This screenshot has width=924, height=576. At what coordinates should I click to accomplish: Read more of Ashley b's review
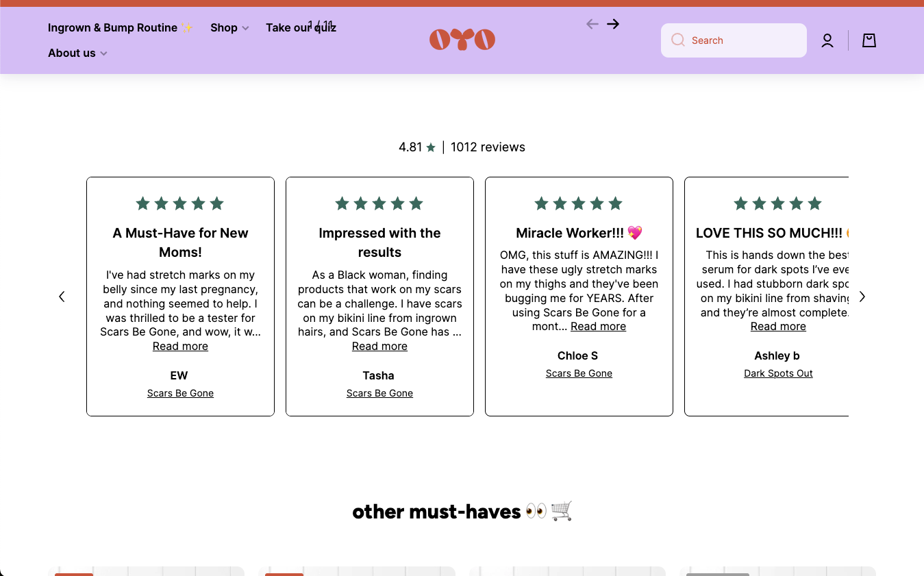(x=778, y=327)
